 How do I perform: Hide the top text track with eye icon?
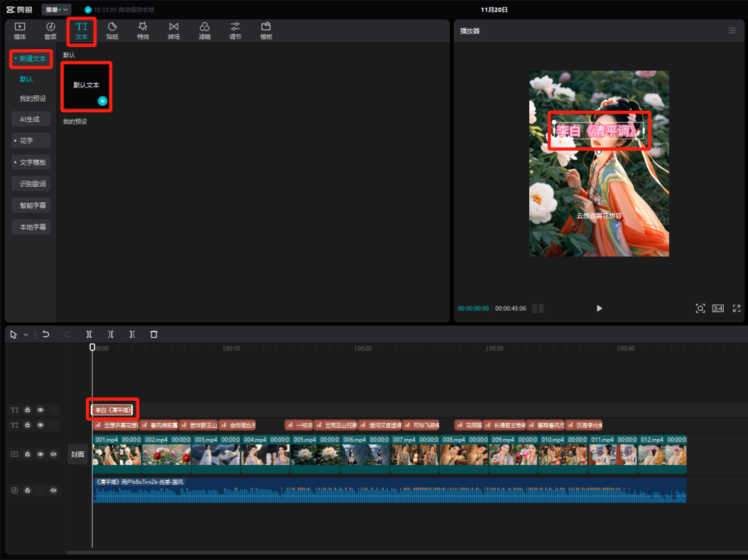tap(40, 410)
